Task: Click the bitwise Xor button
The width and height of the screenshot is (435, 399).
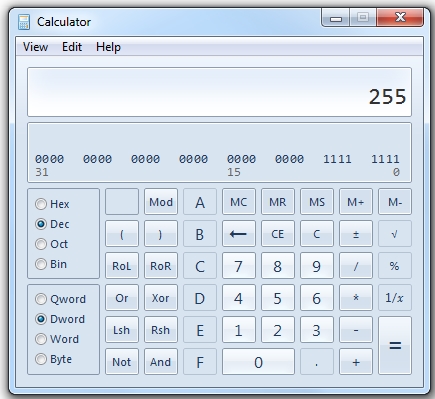Action: tap(161, 298)
